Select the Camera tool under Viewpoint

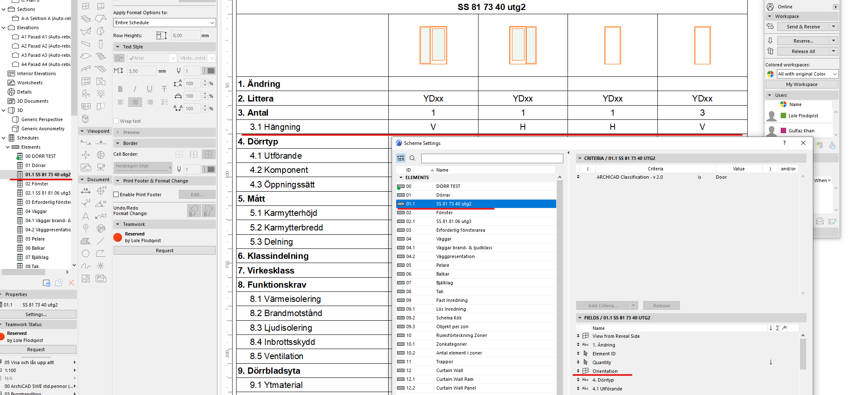(101, 167)
